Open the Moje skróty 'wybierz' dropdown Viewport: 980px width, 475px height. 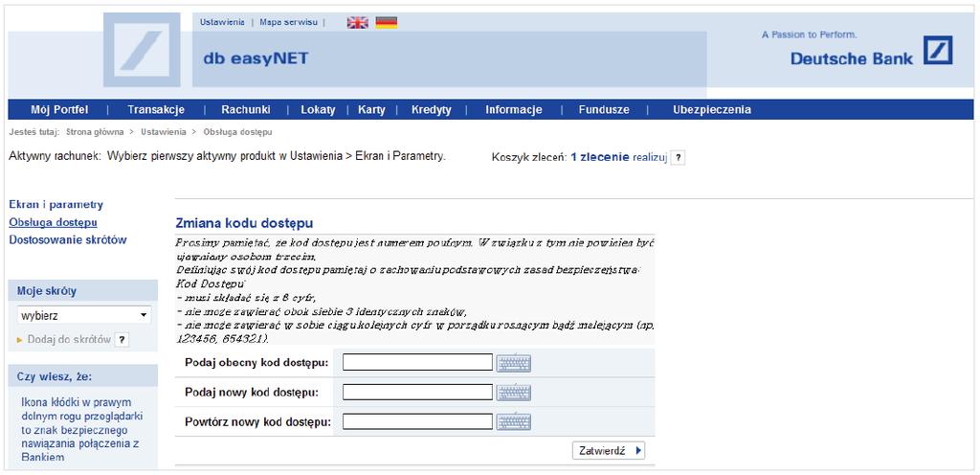[84, 315]
